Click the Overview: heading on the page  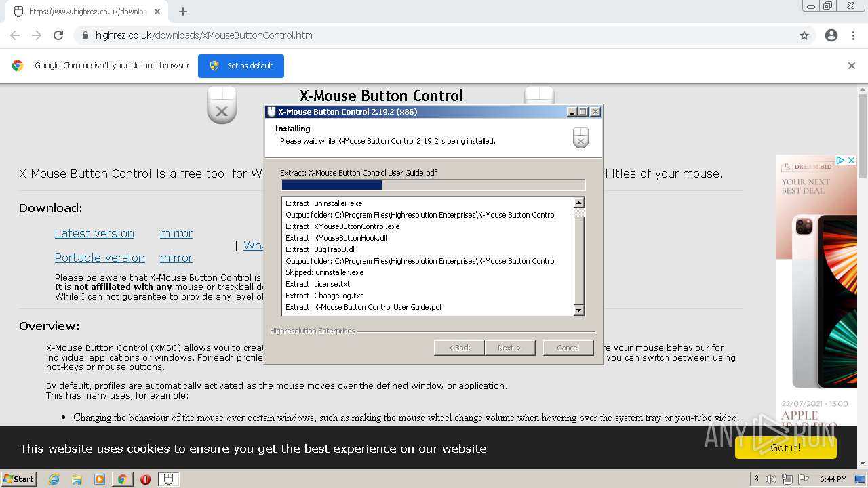pos(50,326)
